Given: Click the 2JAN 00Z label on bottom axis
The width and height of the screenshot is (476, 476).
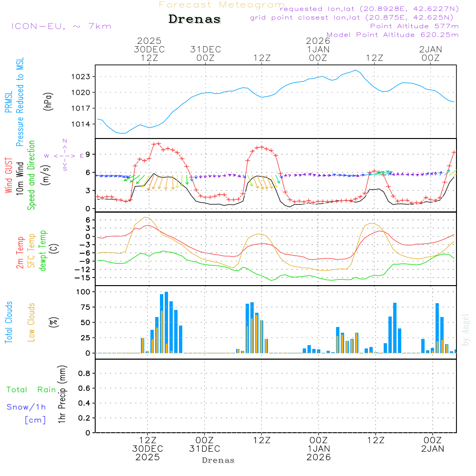Looking at the screenshot, I should coord(432,444).
